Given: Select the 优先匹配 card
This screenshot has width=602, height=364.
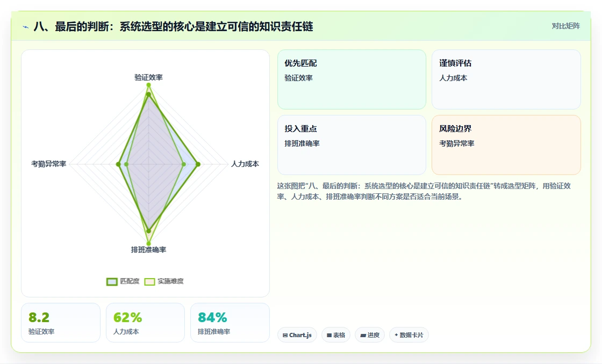Looking at the screenshot, I should pyautogui.click(x=352, y=79).
